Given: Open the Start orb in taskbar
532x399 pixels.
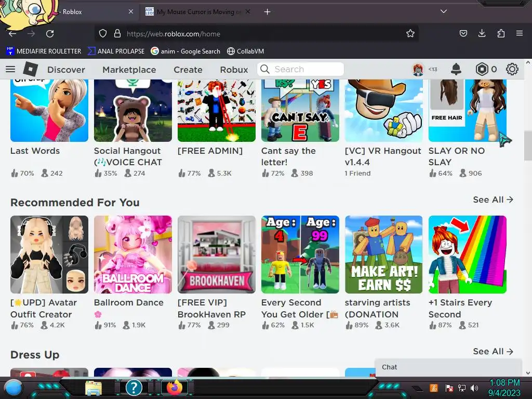Looking at the screenshot, I should click(x=13, y=388).
